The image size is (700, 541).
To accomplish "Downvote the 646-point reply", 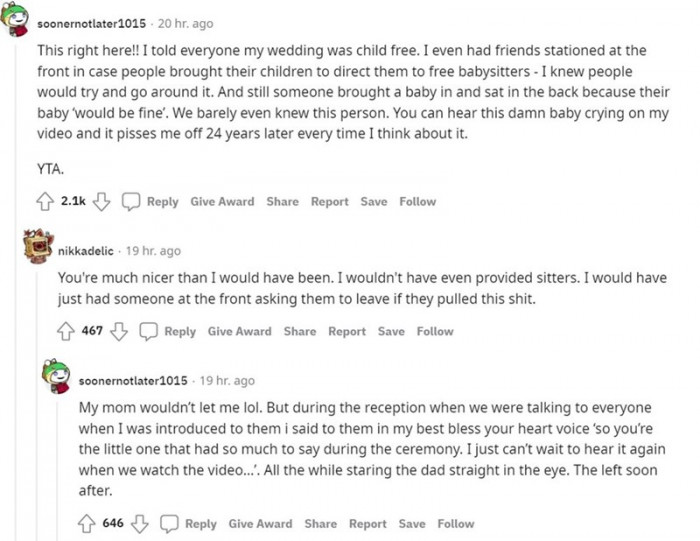I will click(139, 523).
